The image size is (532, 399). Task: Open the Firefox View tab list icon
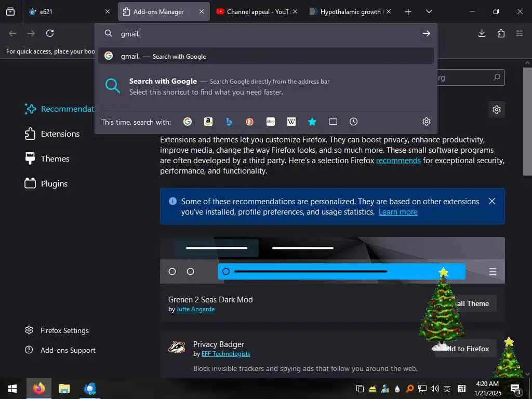tap(10, 11)
